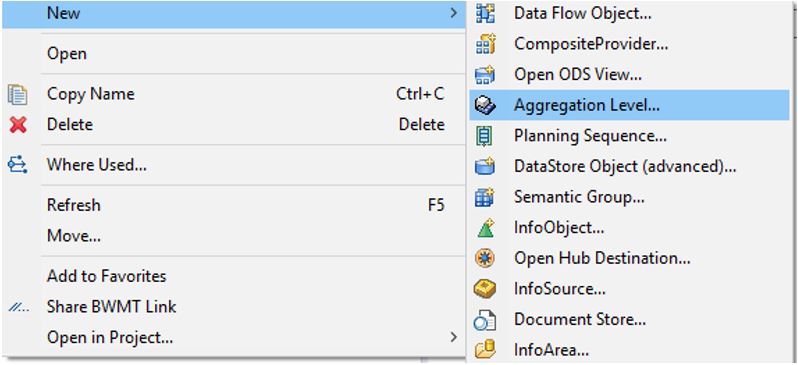Click the Copy Name icon
Screen dimensions: 798x365
[x=18, y=95]
